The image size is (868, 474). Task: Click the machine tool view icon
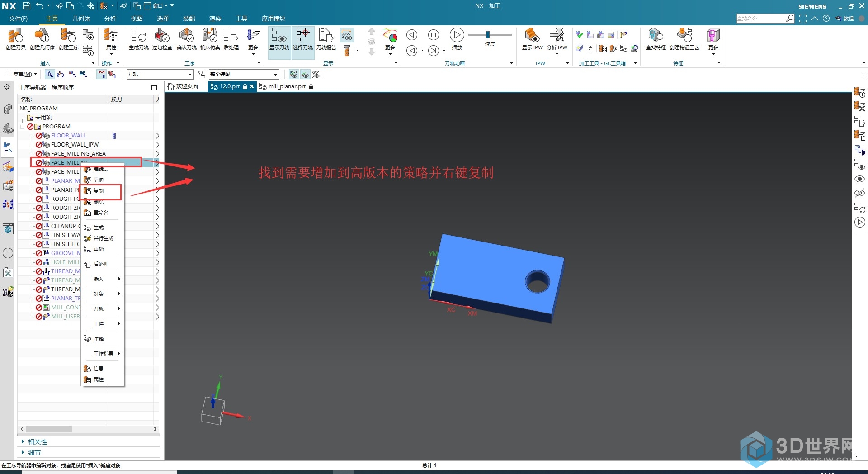pyautogui.click(x=61, y=74)
